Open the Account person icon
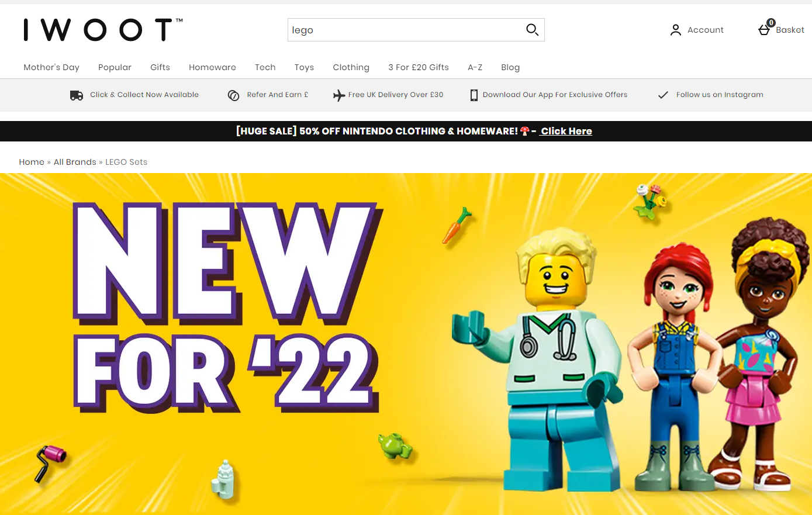Screen dimensions: 812x515 (676, 30)
